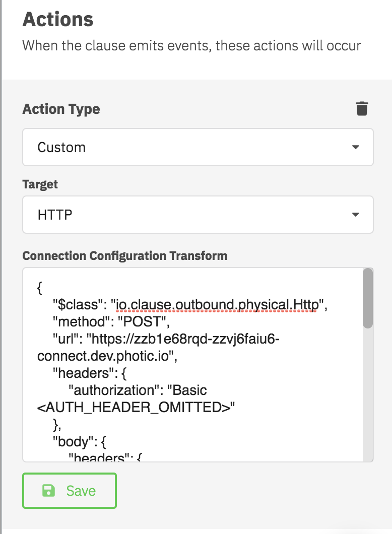Place cursor at AUTH_HEADER_OMITTED placeholder
The image size is (392, 534).
click(136, 408)
